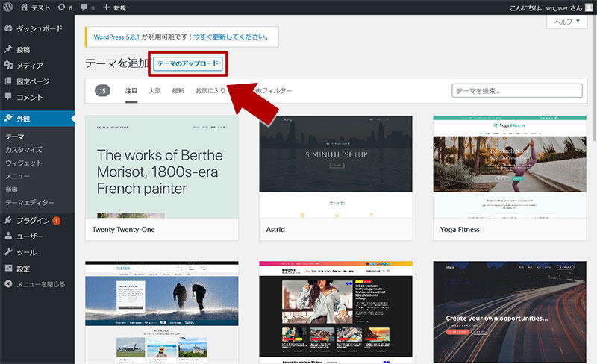Viewport: 597px width, 364px height.
Task: Click the 外観 paintbrush icon
Action: [8, 119]
